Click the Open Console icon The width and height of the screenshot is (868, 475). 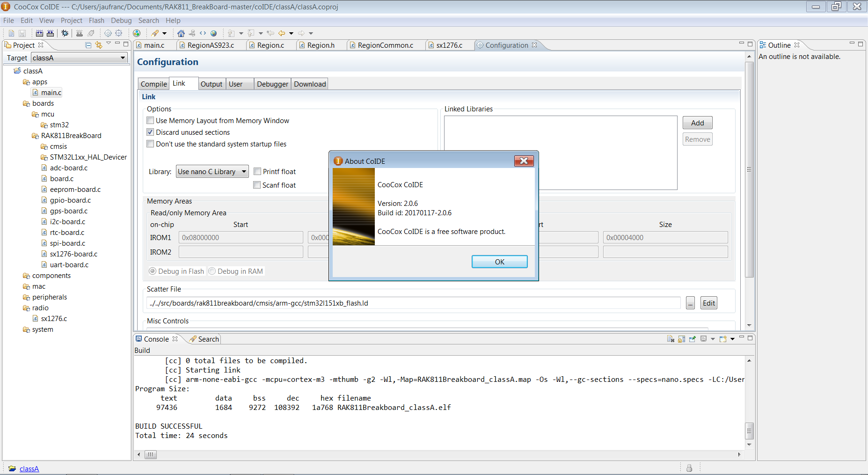pyautogui.click(x=723, y=339)
